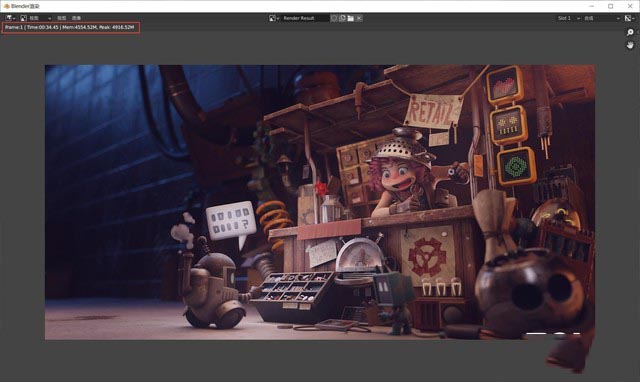Viewport: 640px width, 382px height.
Task: Select the pan hand gizmo
Action: pos(630,45)
